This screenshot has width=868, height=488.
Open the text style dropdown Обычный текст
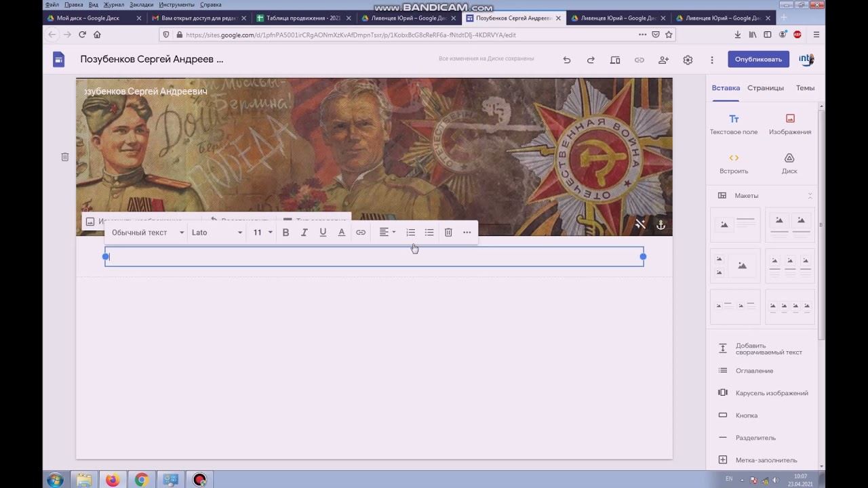click(147, 232)
